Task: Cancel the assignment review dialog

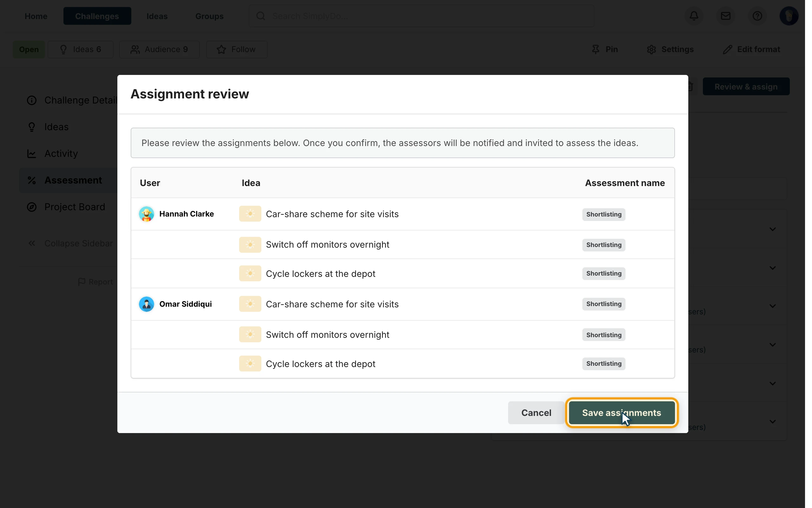Action: [536, 412]
